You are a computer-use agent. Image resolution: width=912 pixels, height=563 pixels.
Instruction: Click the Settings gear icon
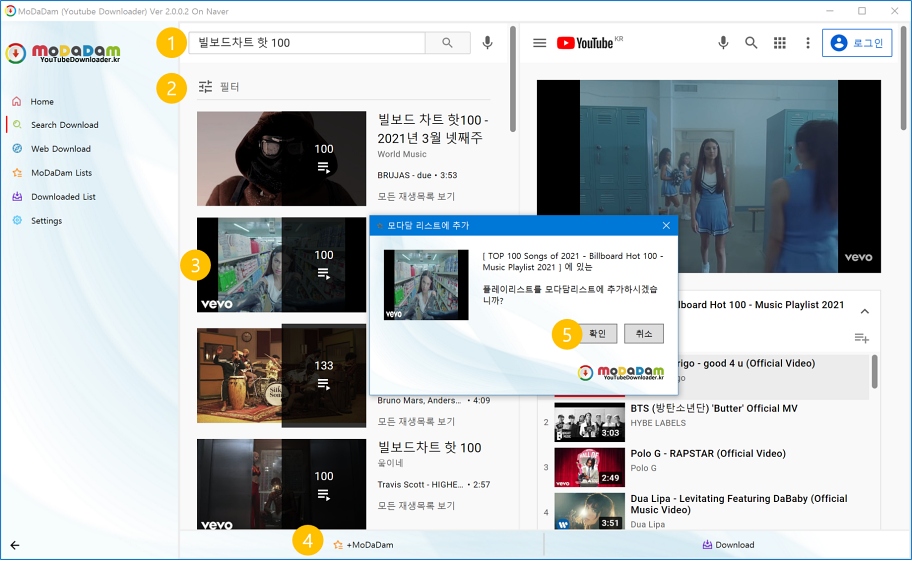coord(17,220)
